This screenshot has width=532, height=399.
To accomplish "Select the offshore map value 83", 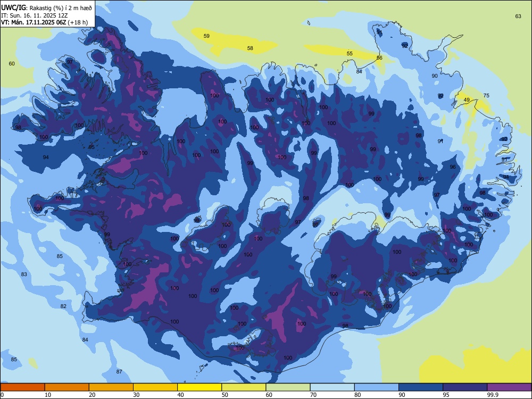I will tap(24, 274).
